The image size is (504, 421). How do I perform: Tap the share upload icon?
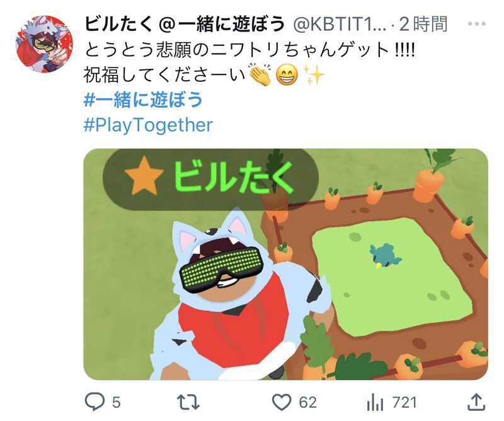coord(476,402)
